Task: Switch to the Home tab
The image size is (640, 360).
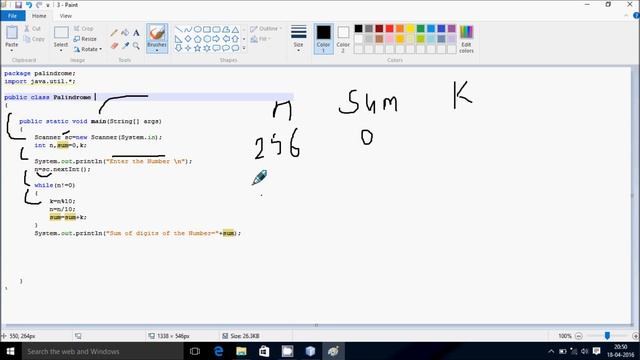Action: [x=39, y=16]
